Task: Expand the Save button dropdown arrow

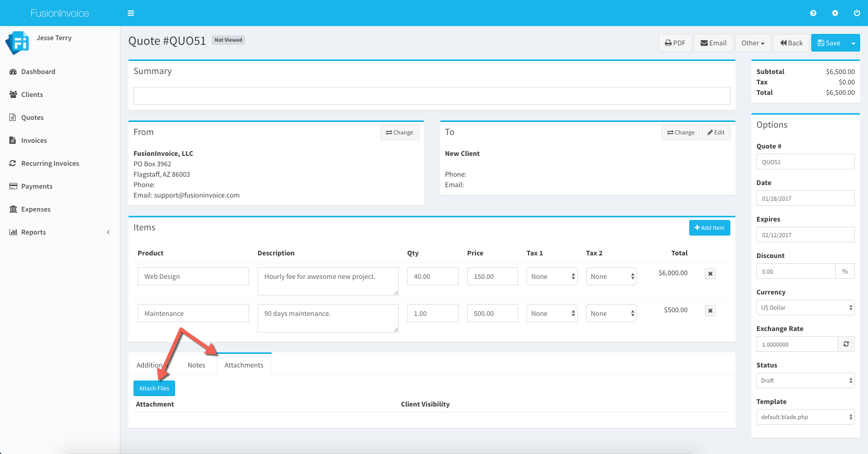Action: coord(853,43)
